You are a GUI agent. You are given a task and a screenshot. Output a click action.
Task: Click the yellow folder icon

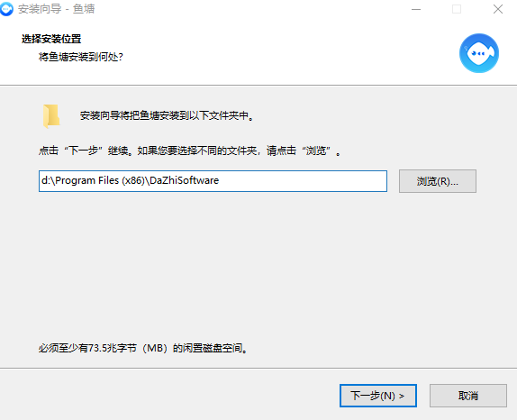tap(51, 115)
